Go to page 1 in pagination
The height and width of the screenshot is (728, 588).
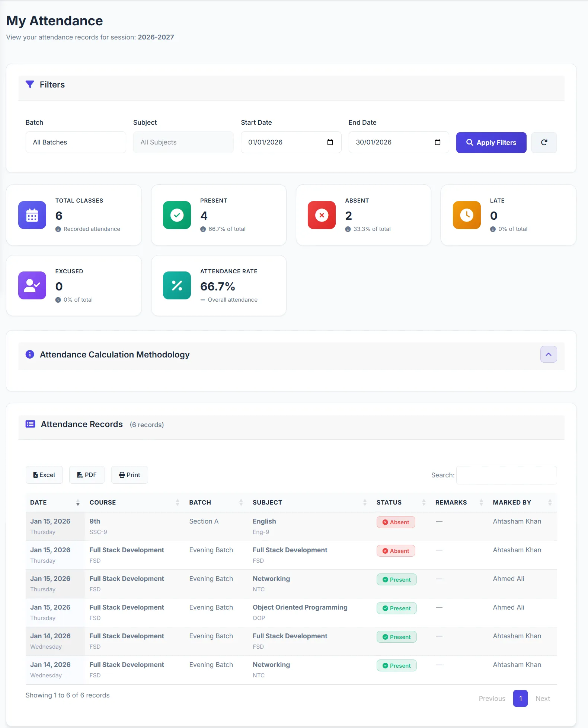520,699
